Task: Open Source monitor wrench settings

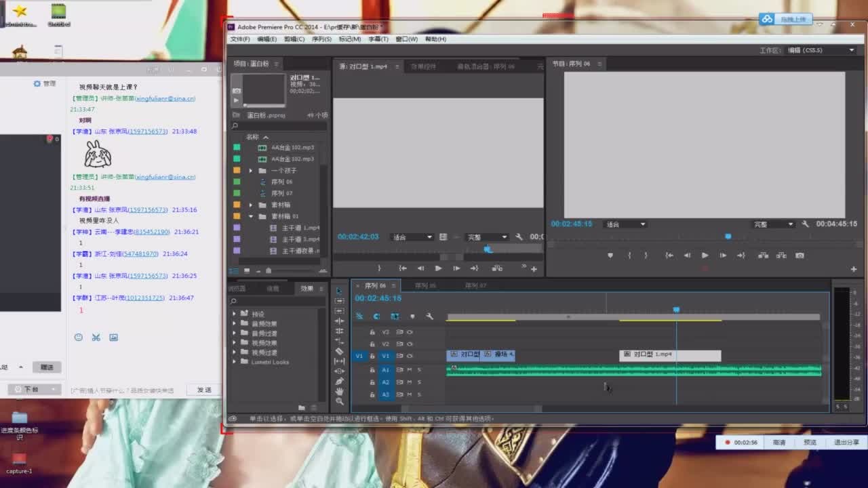Action: click(x=519, y=237)
